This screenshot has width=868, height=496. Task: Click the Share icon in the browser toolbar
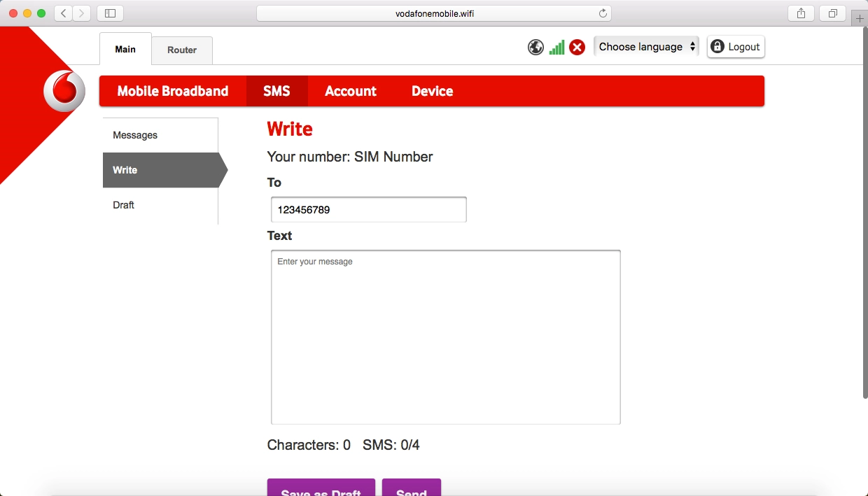point(800,13)
